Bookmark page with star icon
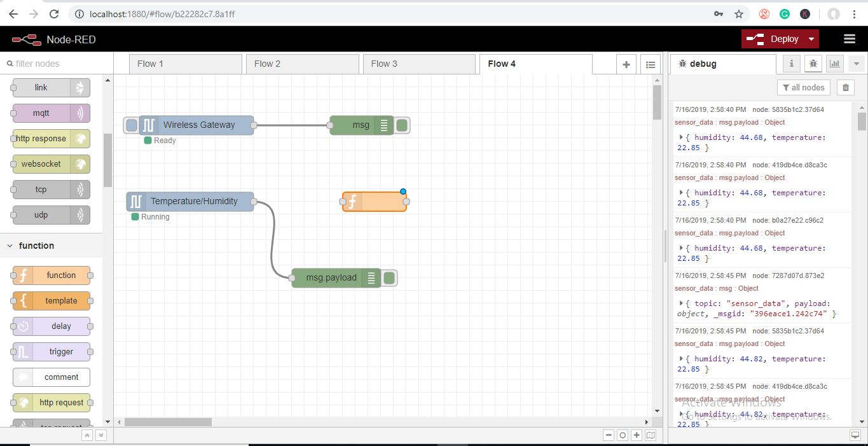Viewport: 868px width, 446px height. 738,13
